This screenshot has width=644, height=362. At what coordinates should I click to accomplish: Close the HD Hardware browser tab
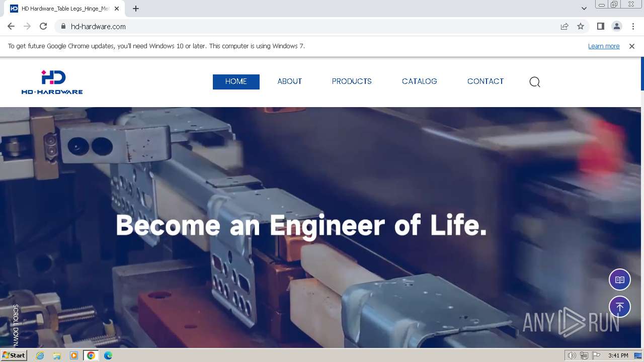(x=117, y=9)
